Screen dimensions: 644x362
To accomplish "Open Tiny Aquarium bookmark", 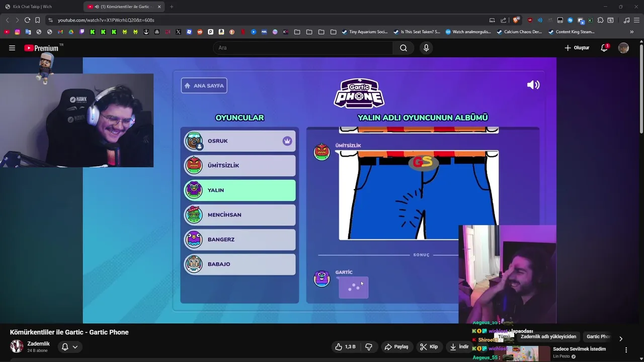I will [x=365, y=32].
